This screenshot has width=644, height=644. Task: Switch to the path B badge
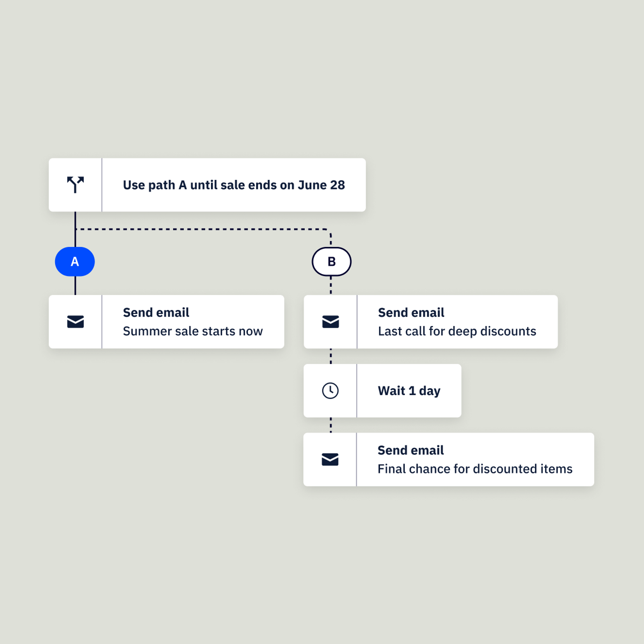pos(331,262)
